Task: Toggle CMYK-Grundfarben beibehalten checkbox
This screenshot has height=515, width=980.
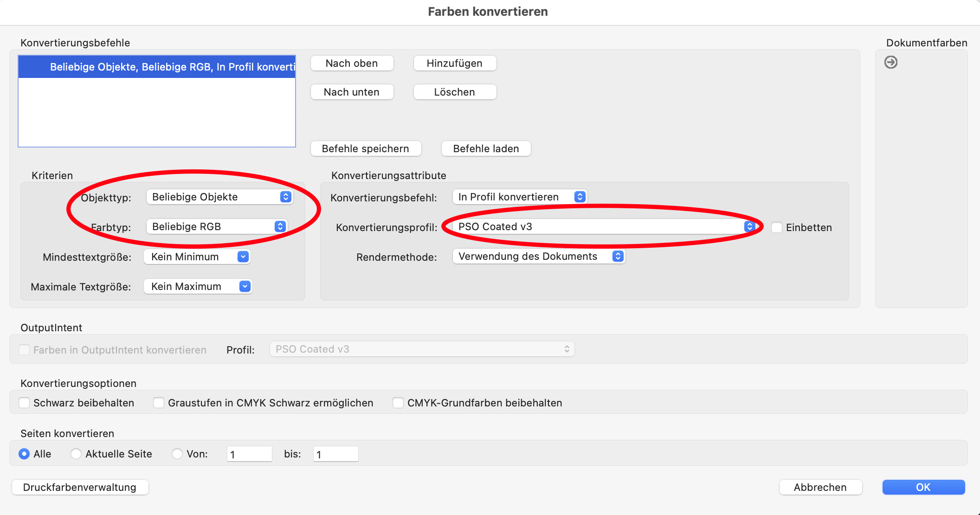Action: tap(398, 403)
